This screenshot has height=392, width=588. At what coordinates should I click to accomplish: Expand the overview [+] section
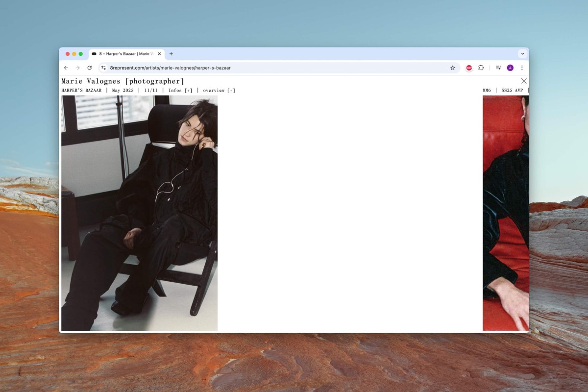coord(219,91)
